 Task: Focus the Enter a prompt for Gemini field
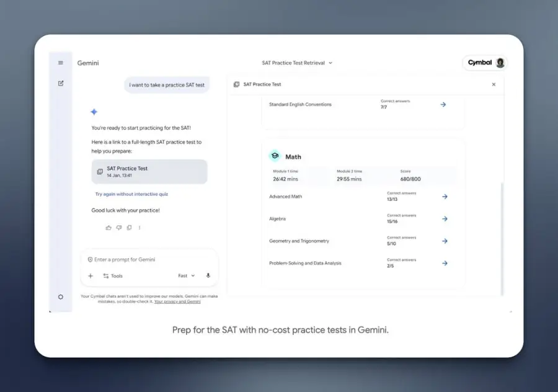point(149,259)
